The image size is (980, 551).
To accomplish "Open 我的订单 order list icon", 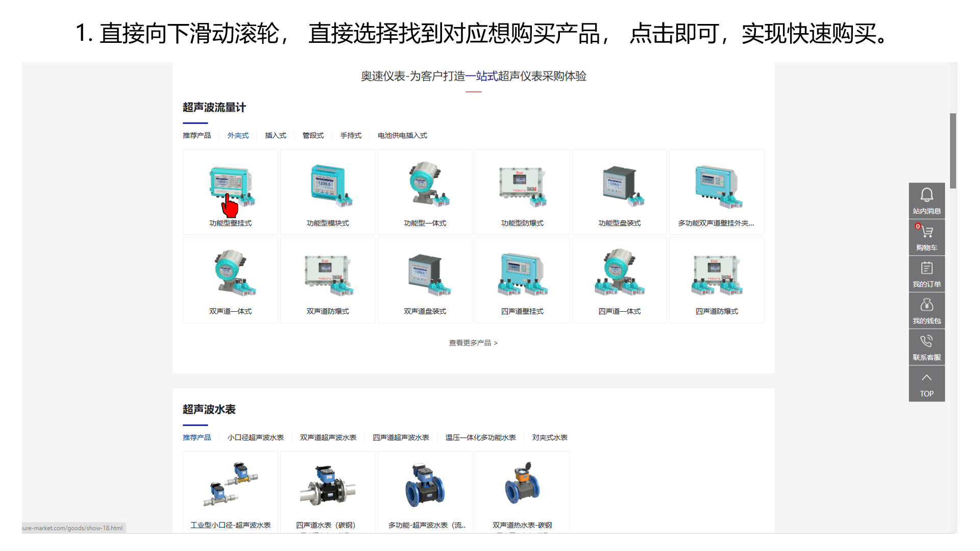I will 926,268.
